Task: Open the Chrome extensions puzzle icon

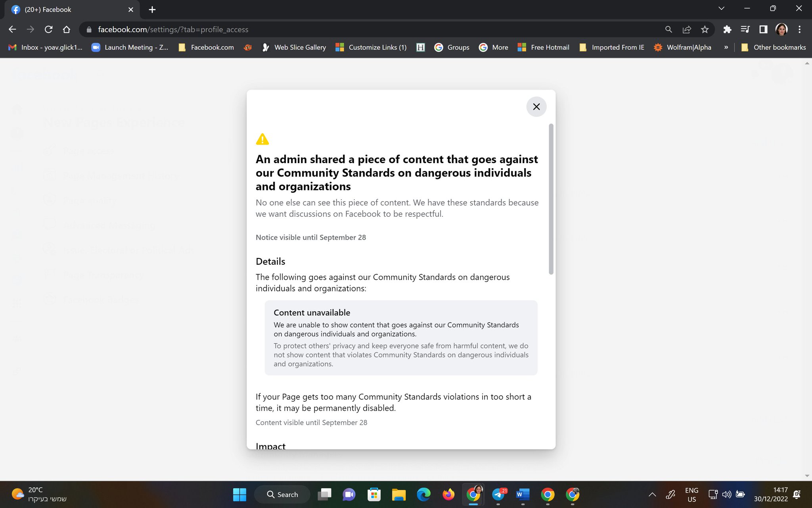Action: 727,29
